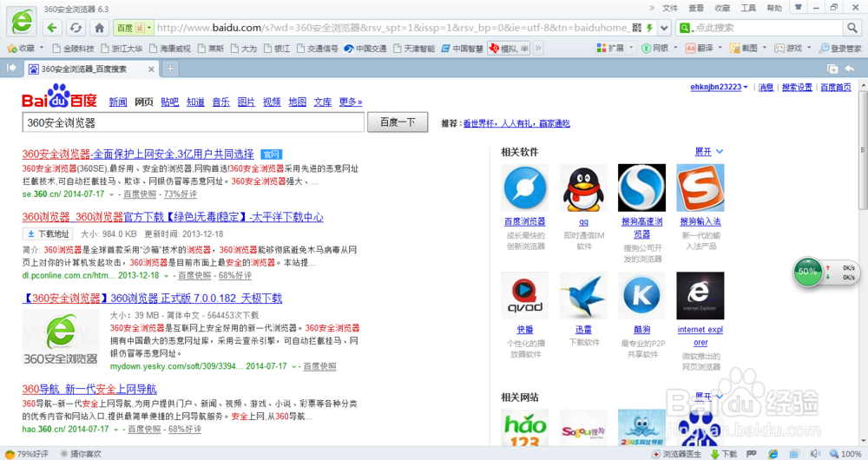Open the 帮助 menu
Viewport: 868px width, 460px height.
(774, 8)
